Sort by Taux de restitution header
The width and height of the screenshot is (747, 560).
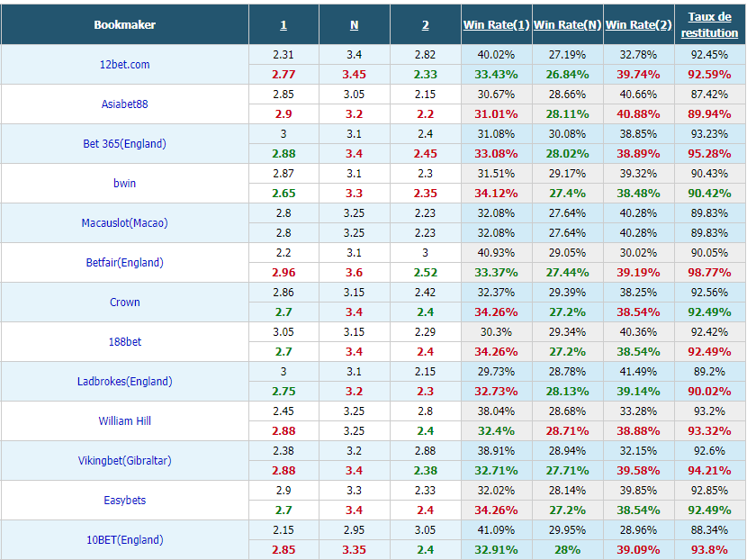coord(710,25)
